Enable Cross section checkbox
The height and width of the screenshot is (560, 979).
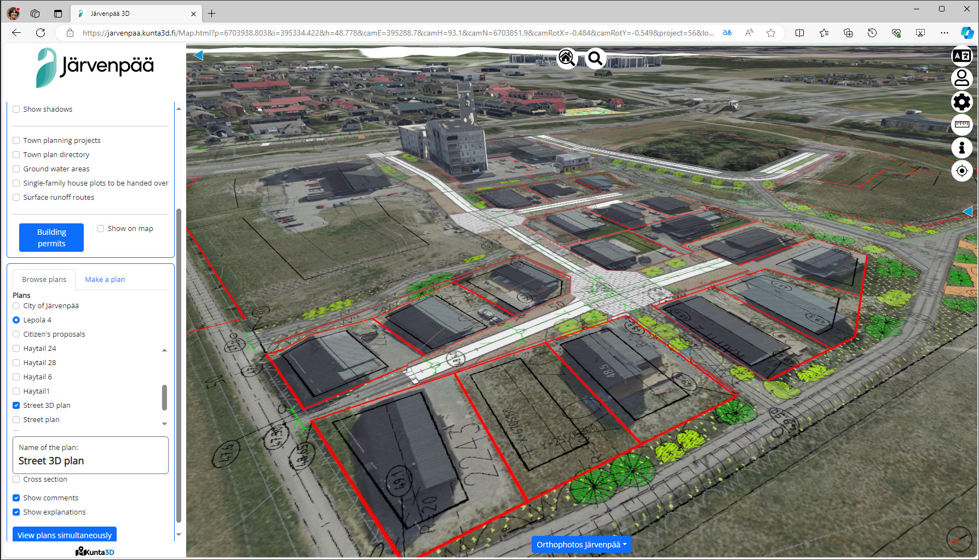click(16, 480)
